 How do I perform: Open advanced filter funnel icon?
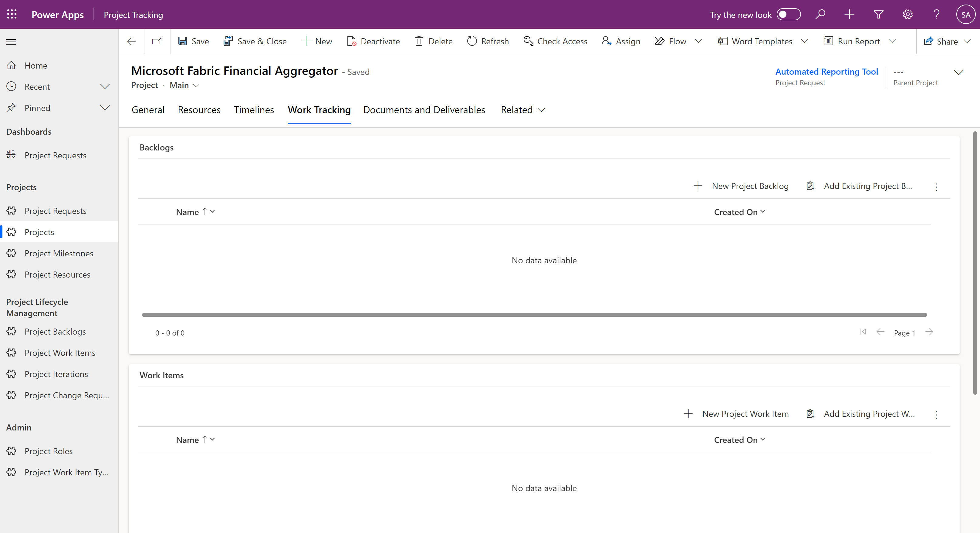pos(878,15)
